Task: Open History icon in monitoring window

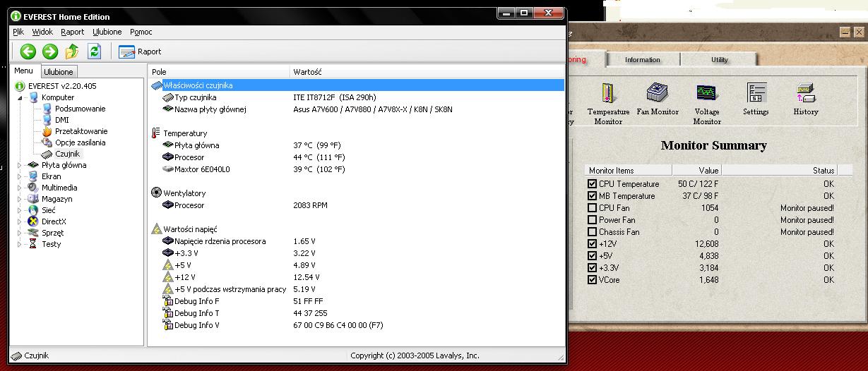Action: tap(805, 99)
